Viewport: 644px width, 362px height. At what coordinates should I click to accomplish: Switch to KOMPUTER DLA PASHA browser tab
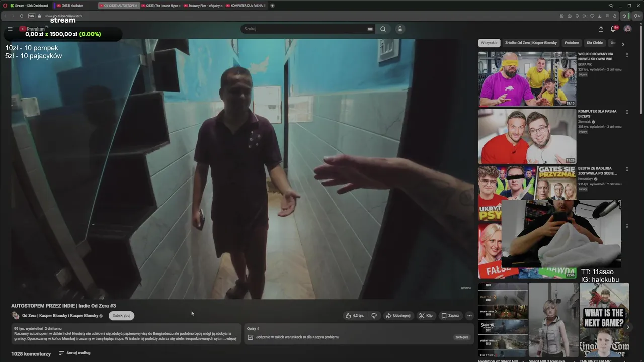(x=247, y=6)
